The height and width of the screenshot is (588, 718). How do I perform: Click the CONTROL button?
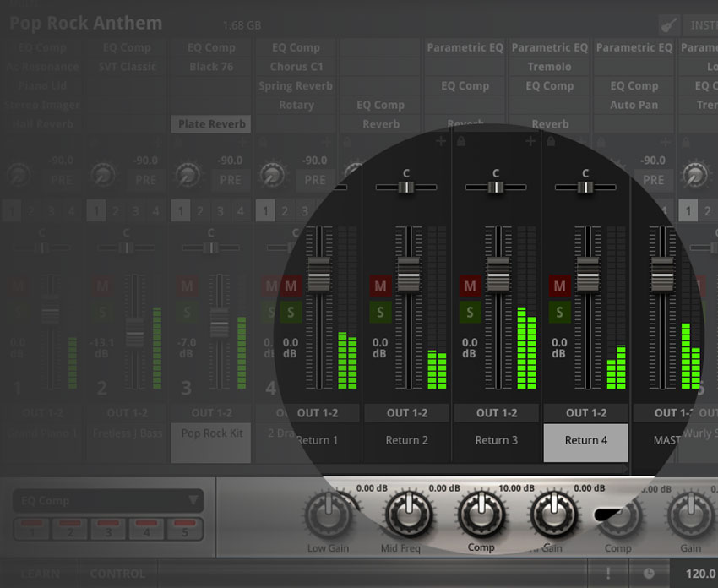(x=117, y=574)
